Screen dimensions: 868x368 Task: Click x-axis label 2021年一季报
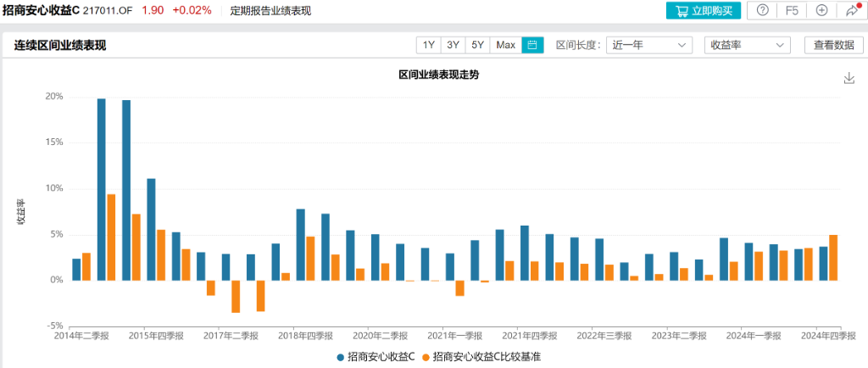tap(454, 336)
